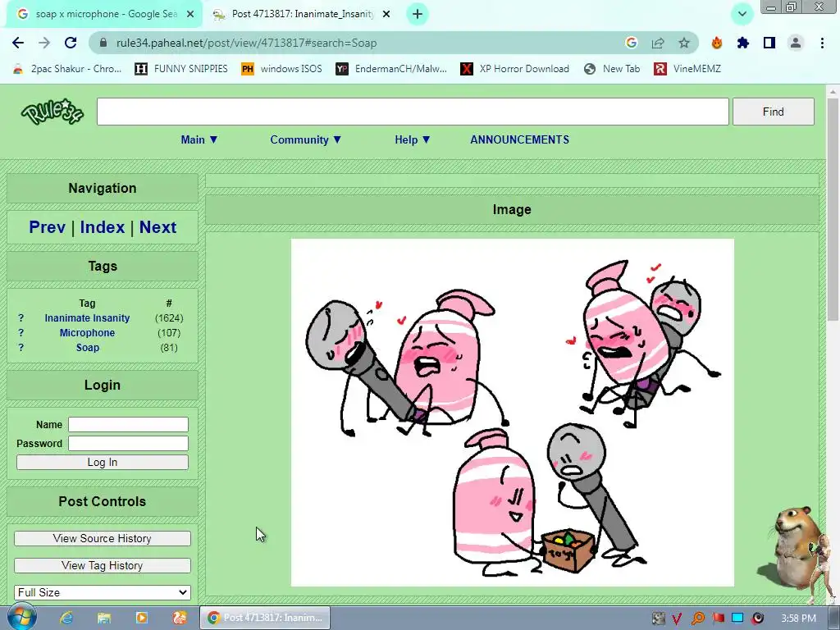Open Chrome three-dot menu
The height and width of the screenshot is (630, 840).
822,43
